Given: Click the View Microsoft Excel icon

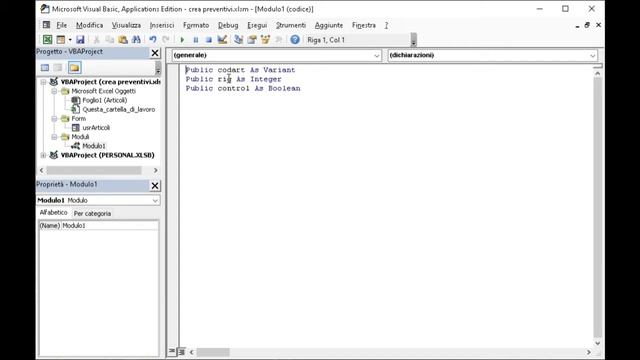Looking at the screenshot, I should [x=47, y=40].
